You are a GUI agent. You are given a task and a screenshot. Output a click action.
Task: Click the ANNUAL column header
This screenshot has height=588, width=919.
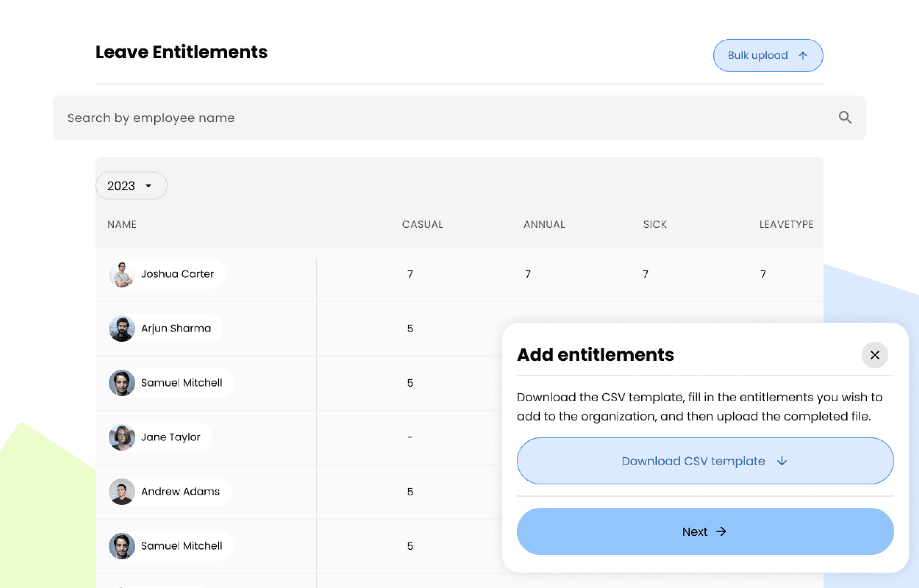pyautogui.click(x=544, y=224)
